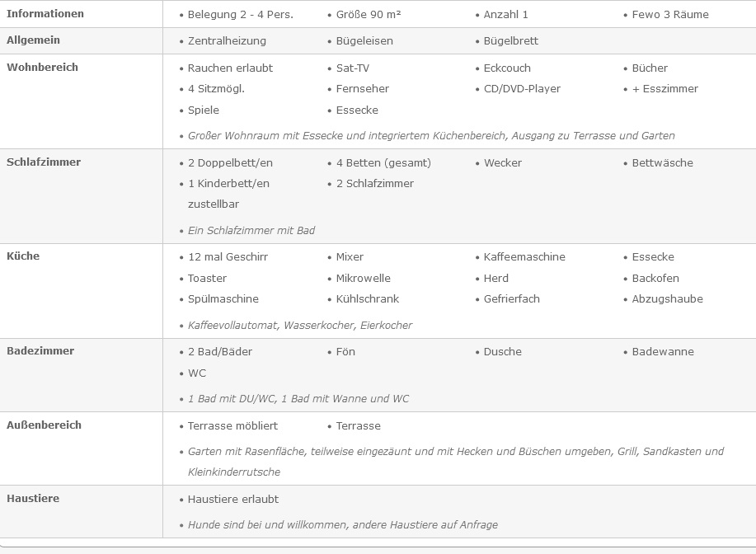This screenshot has width=756, height=554.
Task: Select the Küche section label
Action: (x=23, y=256)
